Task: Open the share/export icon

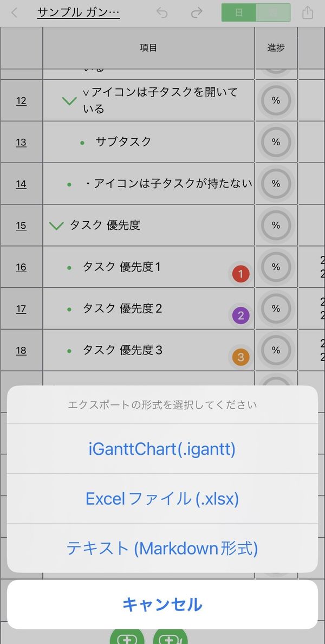Action: (308, 12)
